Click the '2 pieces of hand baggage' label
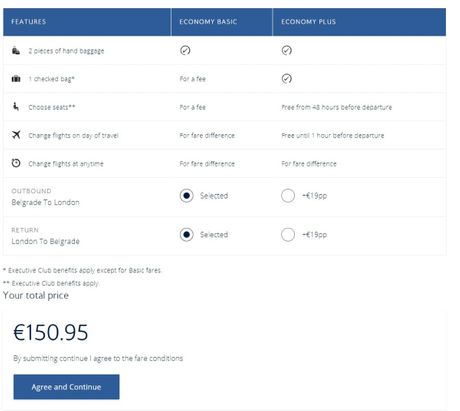 pyautogui.click(x=66, y=51)
